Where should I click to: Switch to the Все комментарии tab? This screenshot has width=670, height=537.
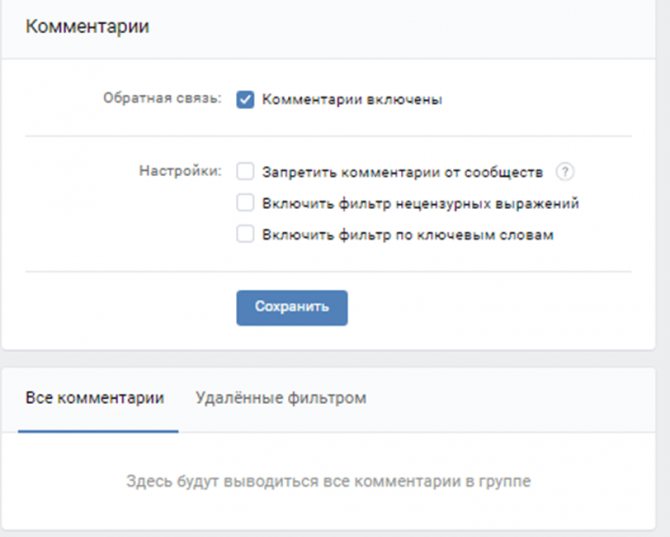point(95,398)
